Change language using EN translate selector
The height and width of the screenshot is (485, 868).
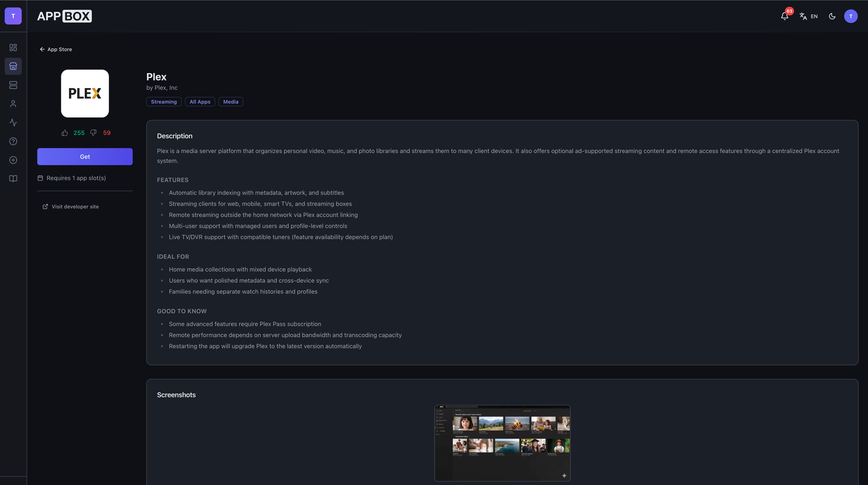809,16
